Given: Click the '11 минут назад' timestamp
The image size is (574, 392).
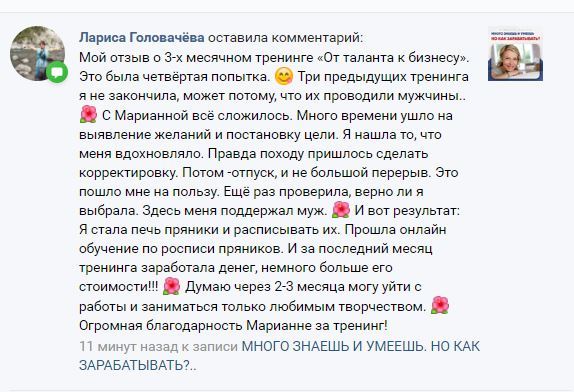Looking at the screenshot, I should point(108,346).
